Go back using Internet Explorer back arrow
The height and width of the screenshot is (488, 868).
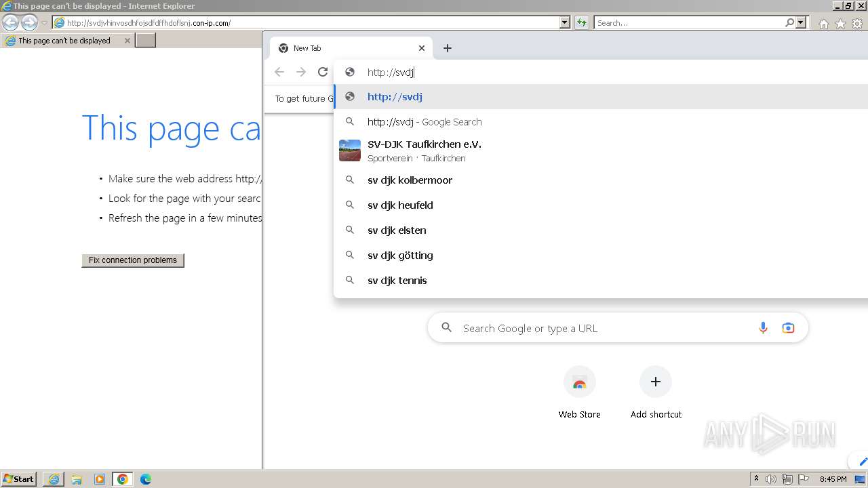(10, 23)
